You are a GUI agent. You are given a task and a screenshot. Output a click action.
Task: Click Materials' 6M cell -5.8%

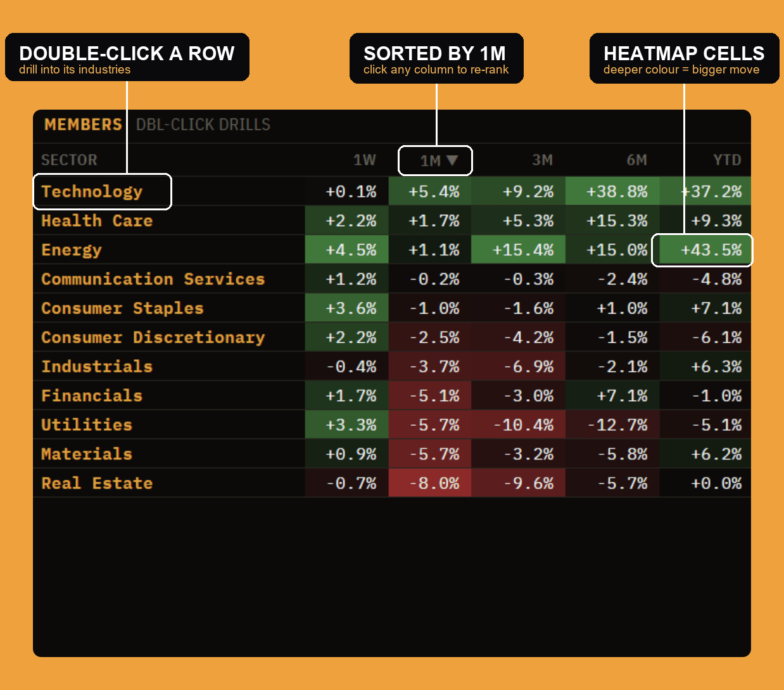click(x=612, y=454)
